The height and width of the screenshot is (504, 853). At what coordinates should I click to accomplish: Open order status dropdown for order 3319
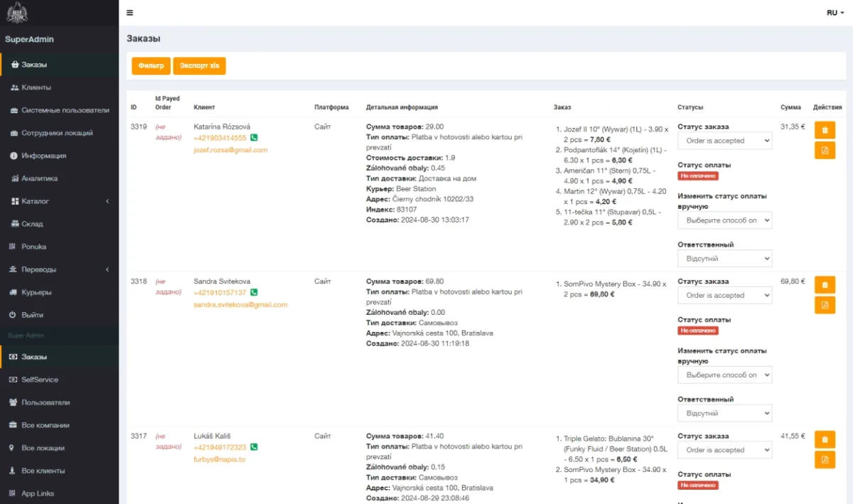coord(724,141)
